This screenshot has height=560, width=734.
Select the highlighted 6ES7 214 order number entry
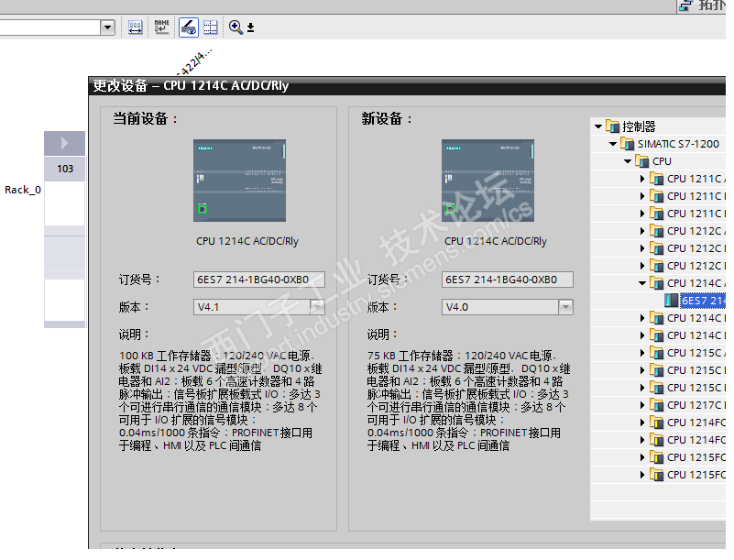coord(703,301)
